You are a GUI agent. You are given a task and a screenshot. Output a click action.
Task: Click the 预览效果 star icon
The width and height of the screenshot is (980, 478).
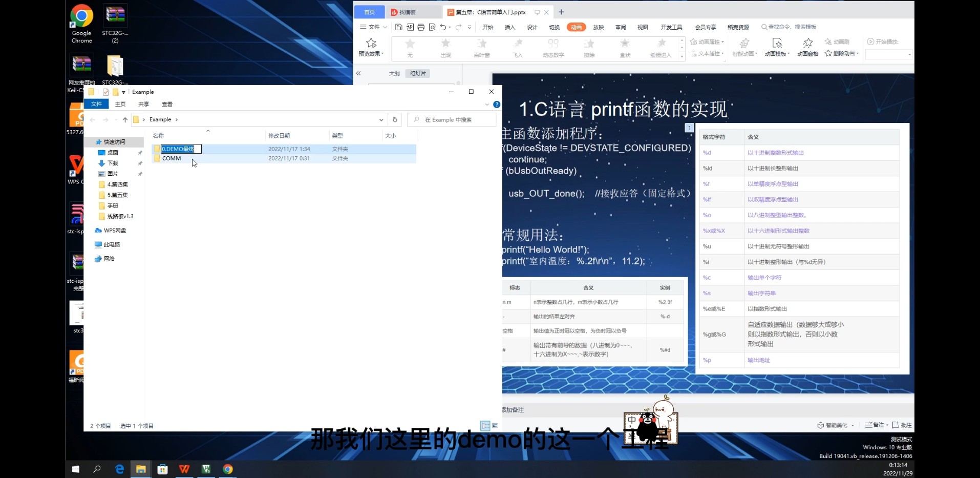pos(371,43)
